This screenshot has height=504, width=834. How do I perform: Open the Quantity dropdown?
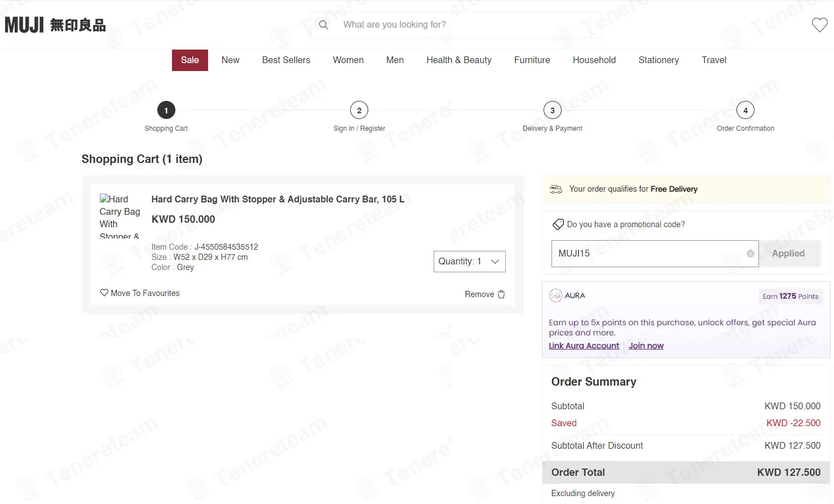469,262
